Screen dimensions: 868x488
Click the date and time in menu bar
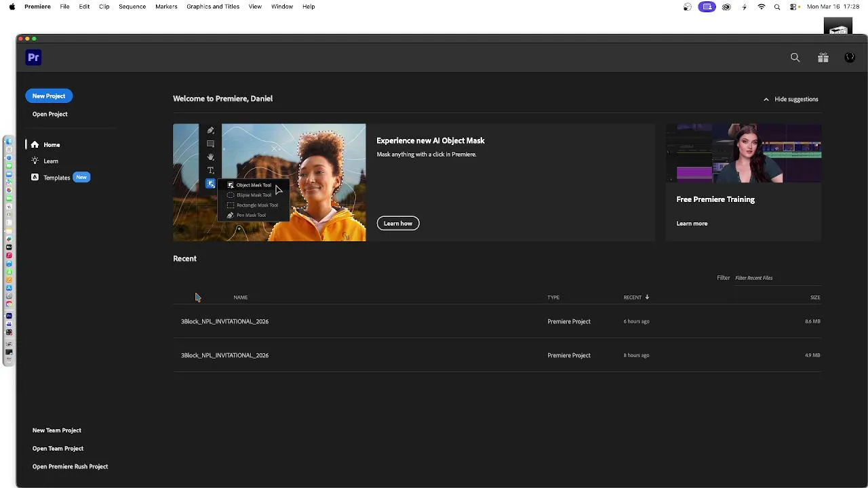point(833,7)
